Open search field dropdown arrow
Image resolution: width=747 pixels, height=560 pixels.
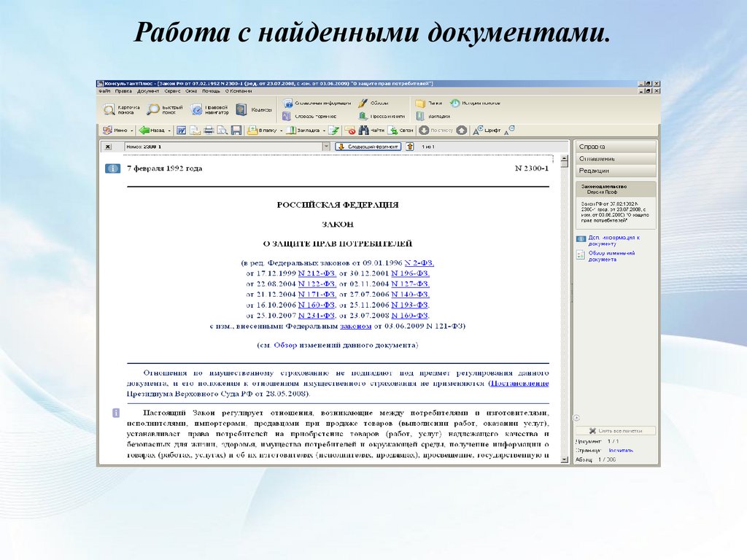[326, 147]
